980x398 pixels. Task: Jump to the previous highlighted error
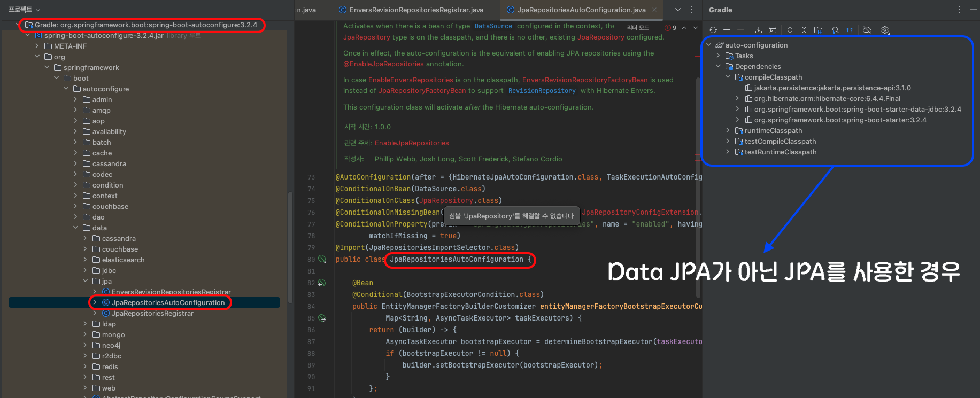pyautogui.click(x=684, y=28)
